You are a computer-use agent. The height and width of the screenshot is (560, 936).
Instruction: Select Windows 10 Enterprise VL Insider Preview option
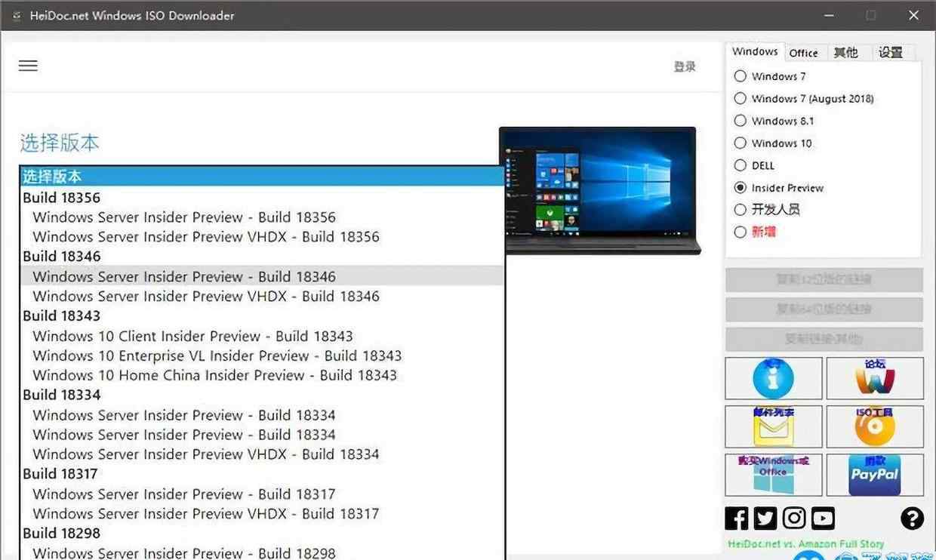pyautogui.click(x=262, y=355)
